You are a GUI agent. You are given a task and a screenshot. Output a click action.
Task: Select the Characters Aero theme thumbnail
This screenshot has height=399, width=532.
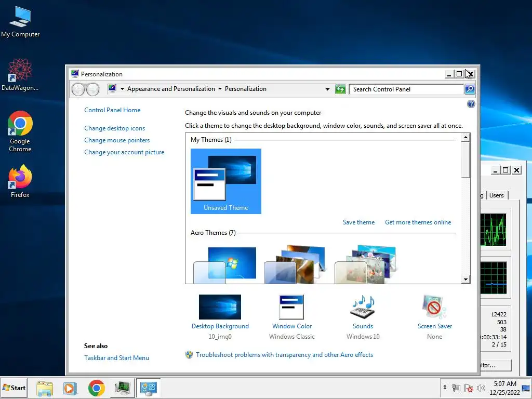pos(366,264)
